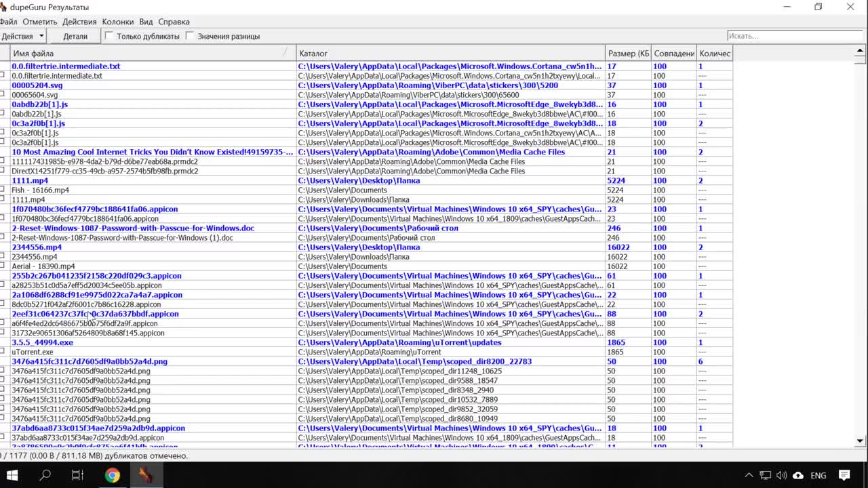Select "2-Reset-Windows-1087-Password-with-Passcue-for-Windows (1).doc"

122,238
